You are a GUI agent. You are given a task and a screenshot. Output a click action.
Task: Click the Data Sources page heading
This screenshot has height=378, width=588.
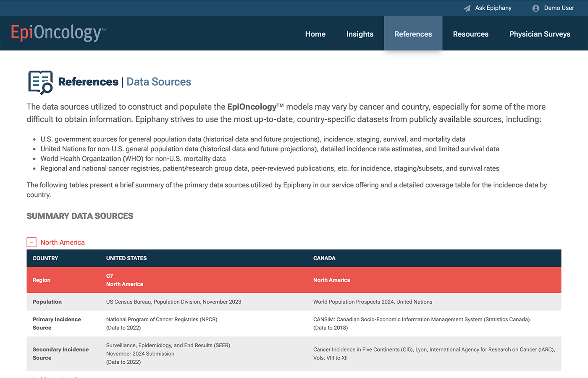point(159,82)
